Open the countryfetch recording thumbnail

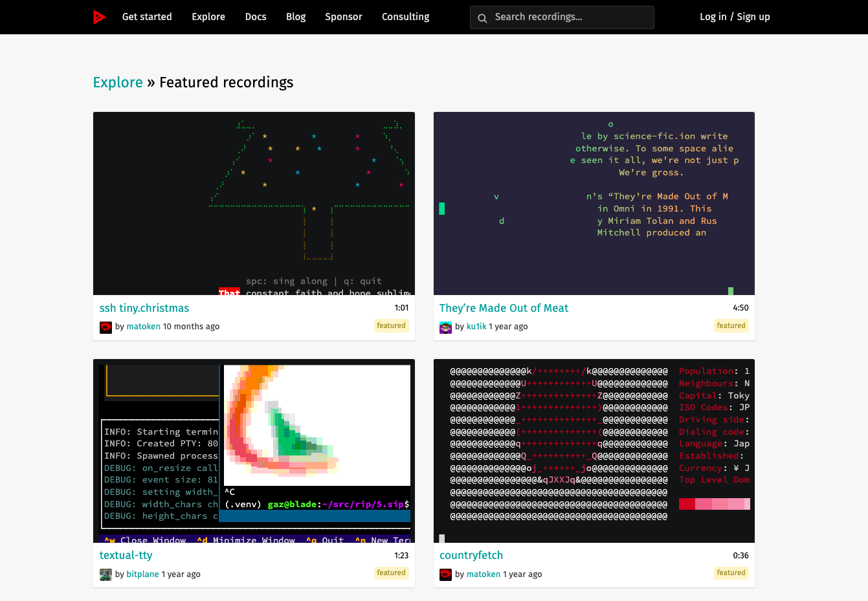click(x=594, y=451)
